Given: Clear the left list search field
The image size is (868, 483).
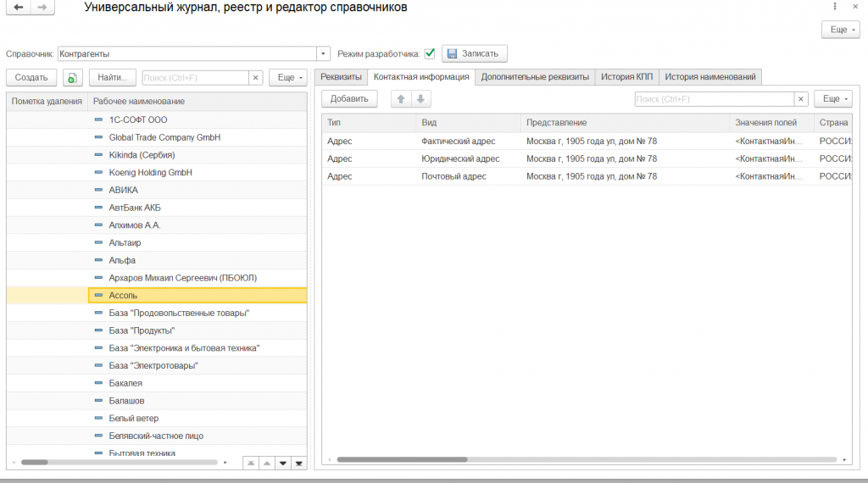Looking at the screenshot, I should [x=255, y=78].
